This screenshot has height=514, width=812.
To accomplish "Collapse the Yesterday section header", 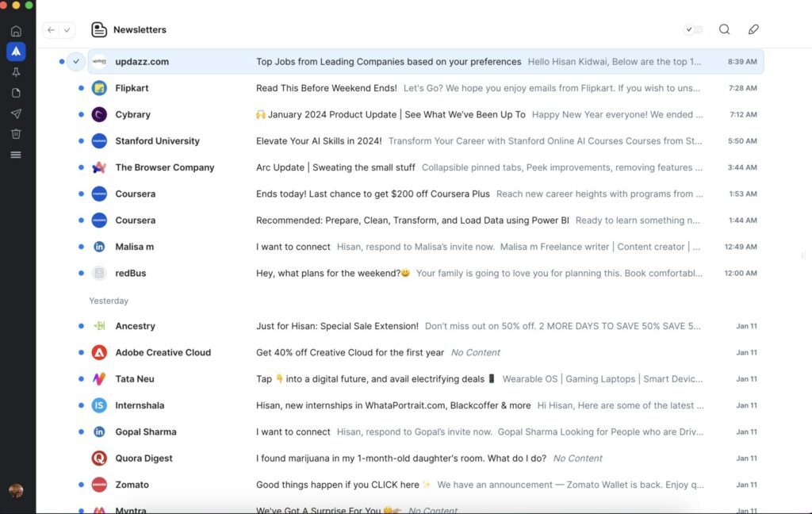I will tap(108, 301).
